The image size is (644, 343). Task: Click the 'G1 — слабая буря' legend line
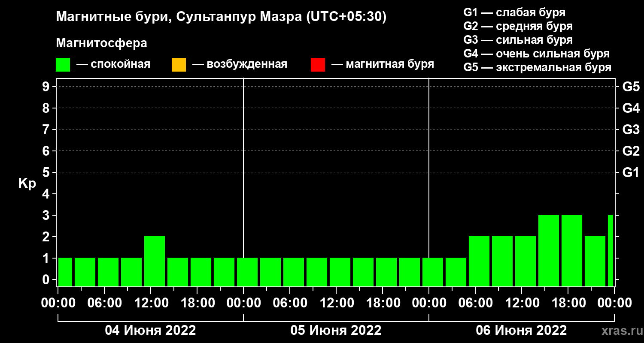point(514,12)
